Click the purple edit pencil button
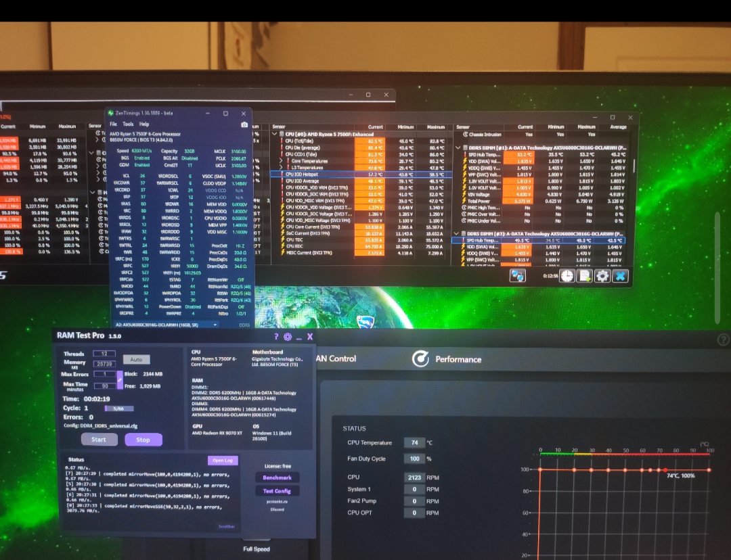The image size is (731, 560). [120, 379]
